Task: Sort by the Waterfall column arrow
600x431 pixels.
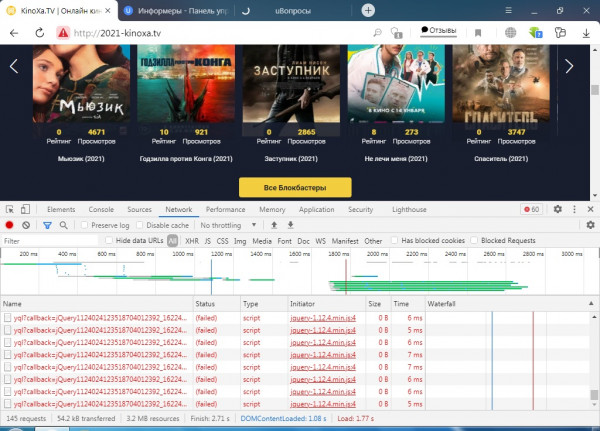Action: point(591,304)
